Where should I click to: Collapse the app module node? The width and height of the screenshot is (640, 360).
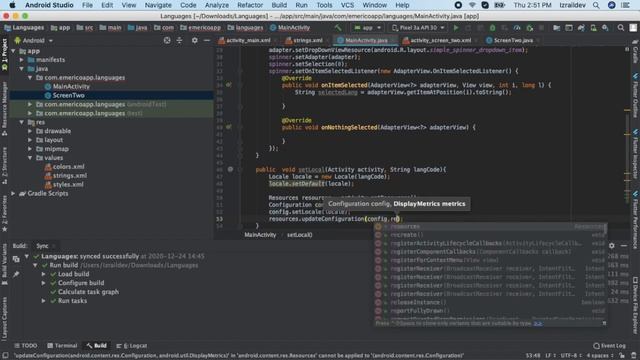pos(14,51)
